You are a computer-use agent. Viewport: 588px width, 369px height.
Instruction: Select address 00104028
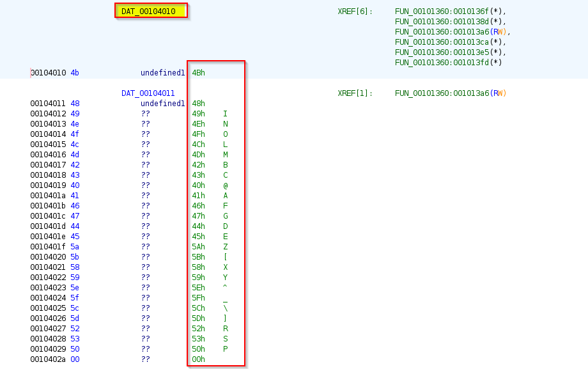point(48,338)
